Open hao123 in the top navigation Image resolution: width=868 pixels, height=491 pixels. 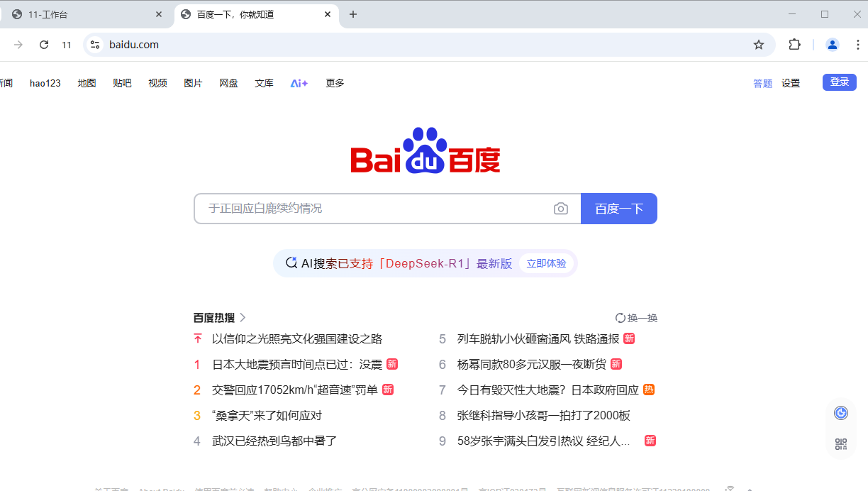click(45, 83)
